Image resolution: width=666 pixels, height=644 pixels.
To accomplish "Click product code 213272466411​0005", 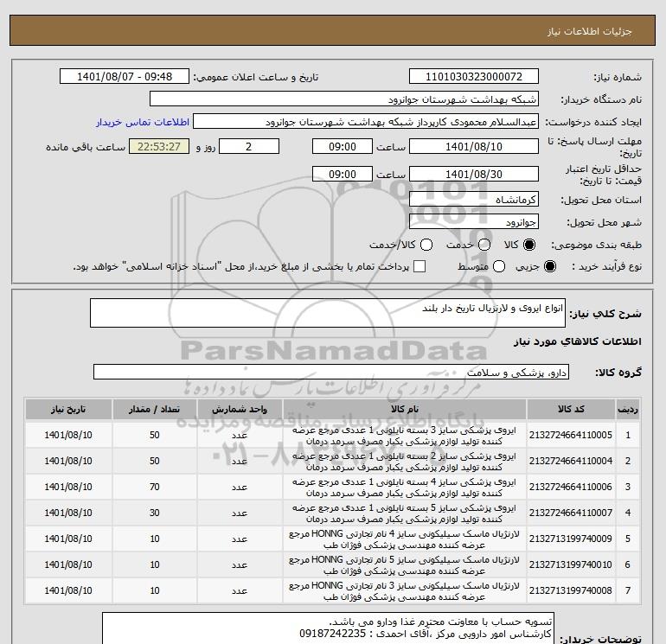I will coord(571,435).
